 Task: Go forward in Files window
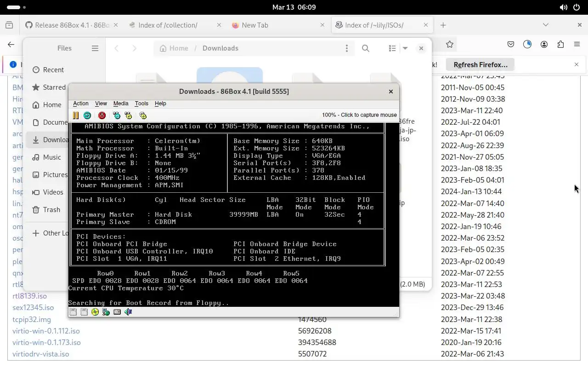coord(134,48)
